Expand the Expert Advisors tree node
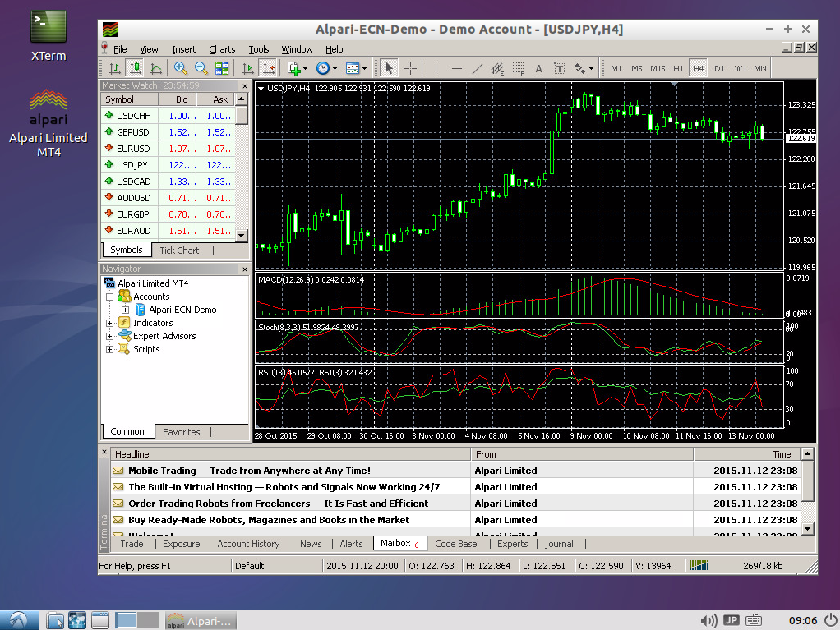Screen dimensions: 840x630 [x=110, y=336]
